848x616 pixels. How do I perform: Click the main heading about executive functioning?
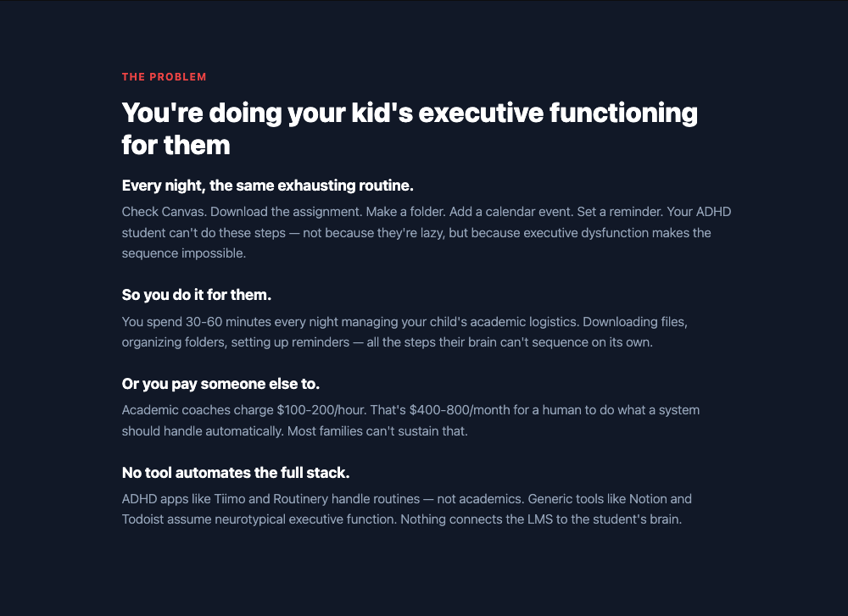click(x=410, y=129)
